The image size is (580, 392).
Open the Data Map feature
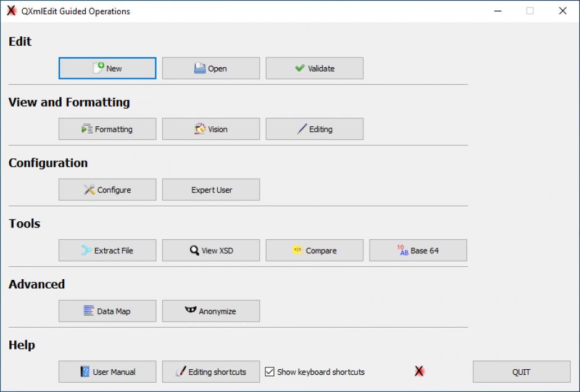click(x=107, y=311)
